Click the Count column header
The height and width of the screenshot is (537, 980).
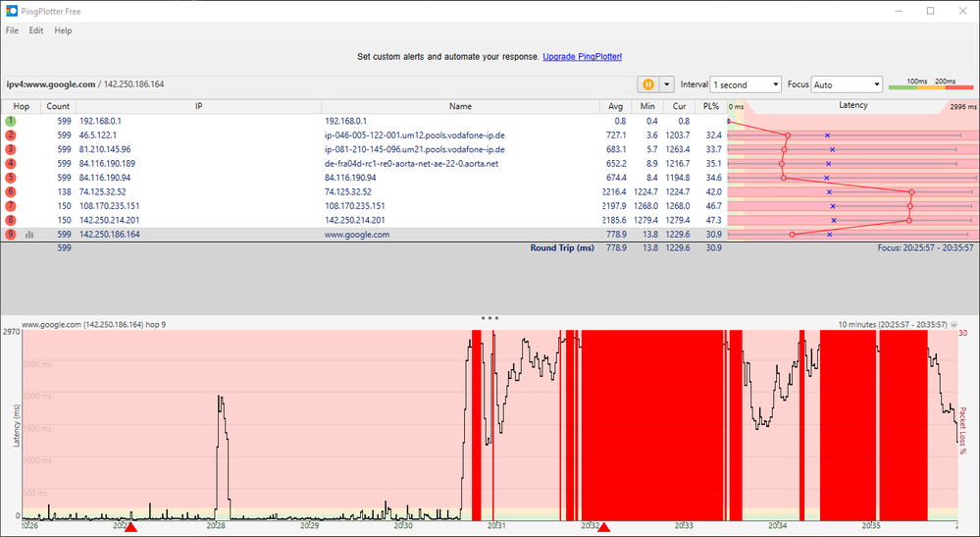[x=58, y=106]
